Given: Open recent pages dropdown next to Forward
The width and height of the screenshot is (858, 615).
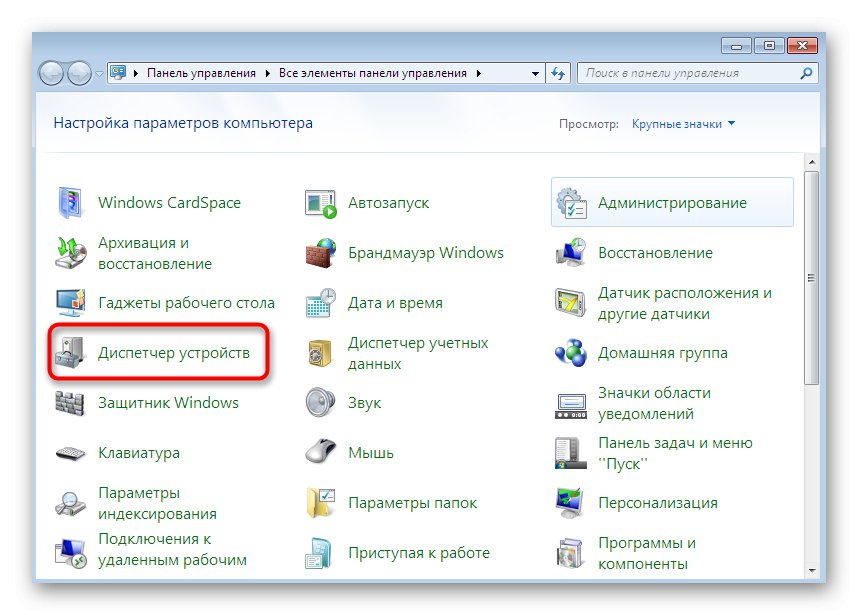Looking at the screenshot, I should coord(99,73).
